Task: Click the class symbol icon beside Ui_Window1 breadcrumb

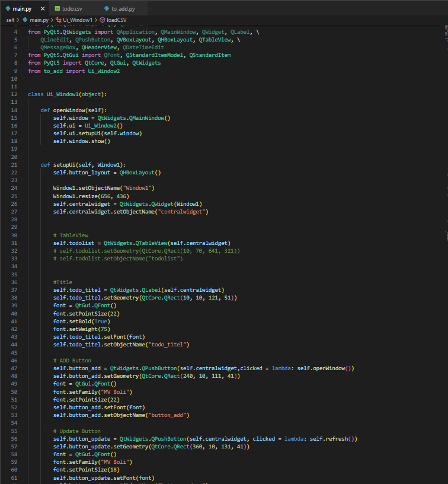Action: point(59,20)
